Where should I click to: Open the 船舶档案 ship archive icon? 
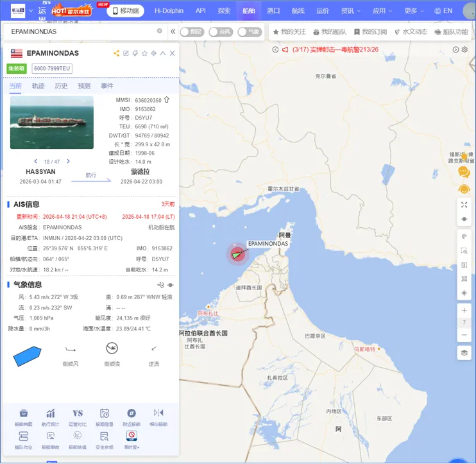23,415
